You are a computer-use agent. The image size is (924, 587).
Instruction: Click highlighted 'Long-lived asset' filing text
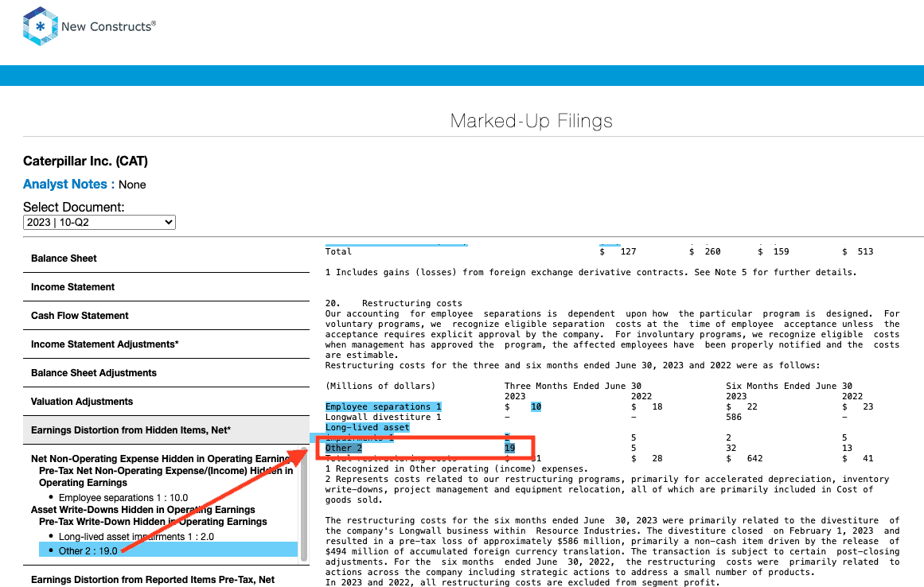367,427
